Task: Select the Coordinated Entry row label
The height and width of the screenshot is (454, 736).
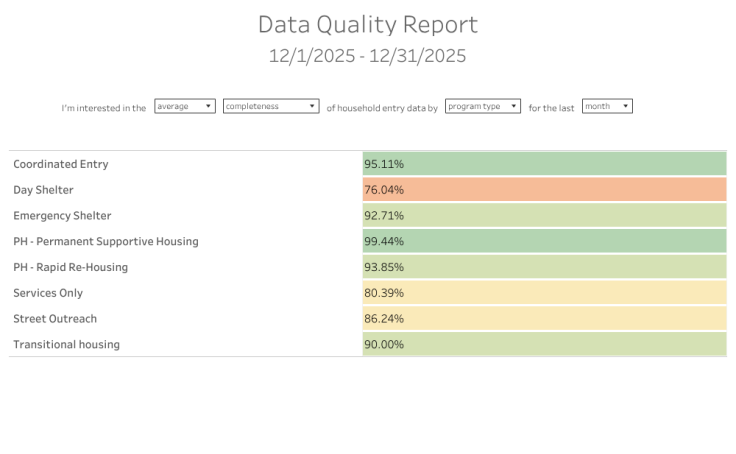Action: (x=61, y=164)
